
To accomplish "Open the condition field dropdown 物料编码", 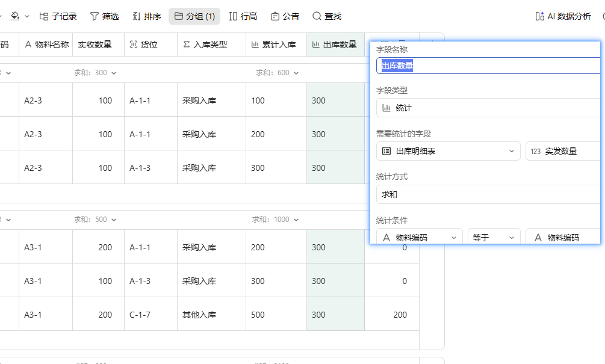I will click(420, 238).
